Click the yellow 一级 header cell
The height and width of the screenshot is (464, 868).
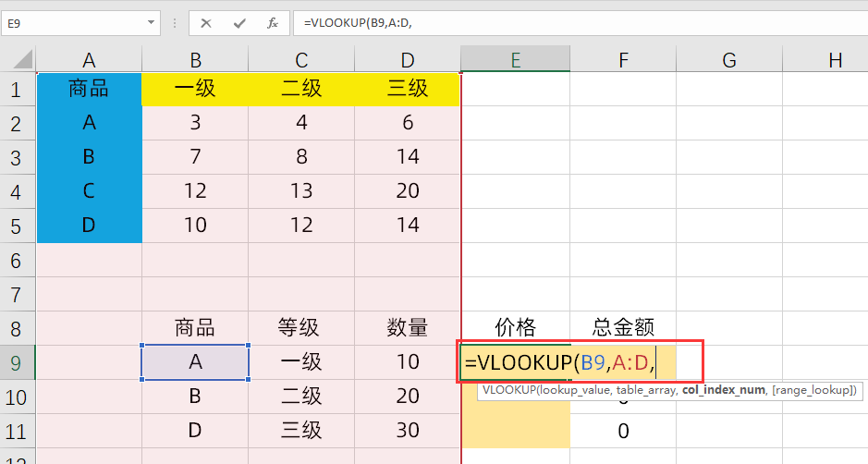pyautogui.click(x=195, y=89)
